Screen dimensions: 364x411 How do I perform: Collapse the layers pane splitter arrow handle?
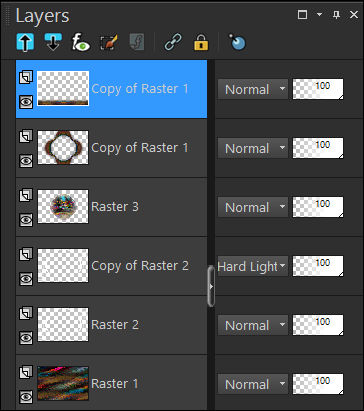tap(211, 286)
